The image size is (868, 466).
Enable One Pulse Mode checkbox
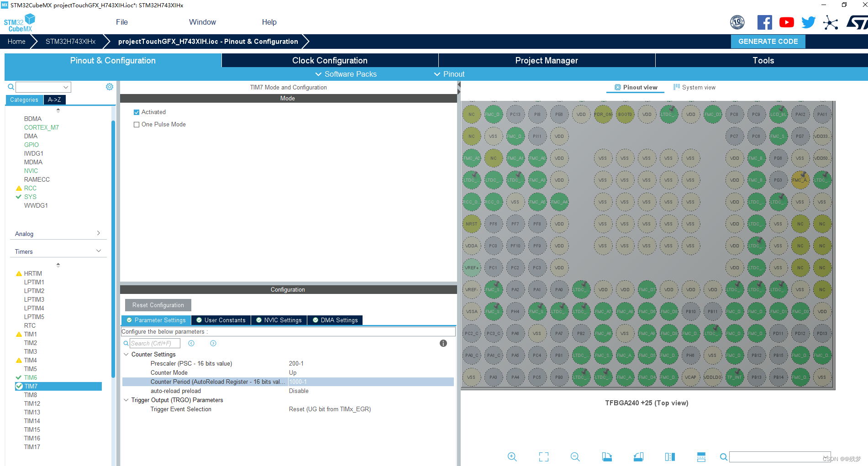point(136,124)
